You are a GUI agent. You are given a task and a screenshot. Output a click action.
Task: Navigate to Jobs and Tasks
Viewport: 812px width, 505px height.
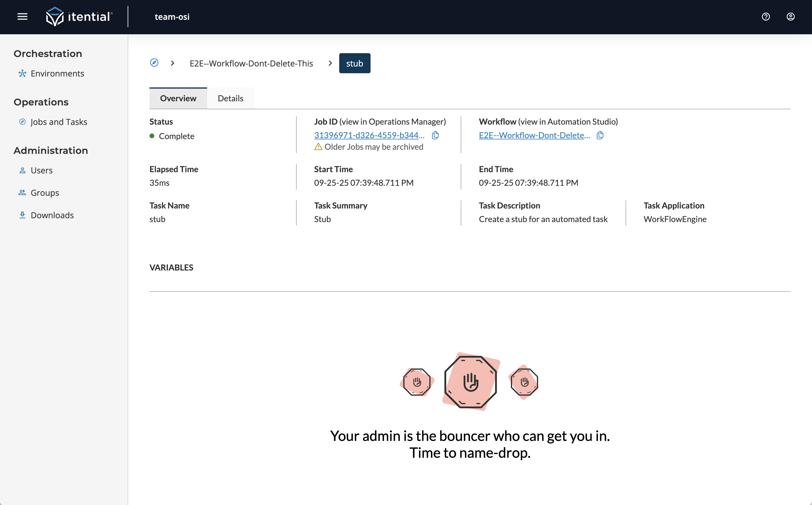click(x=59, y=122)
